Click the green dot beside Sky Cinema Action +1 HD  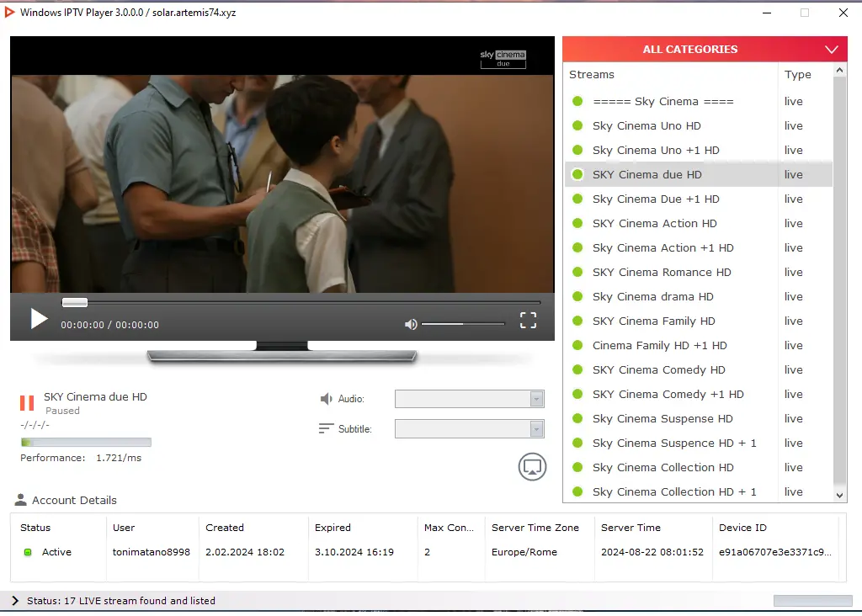[x=577, y=247]
